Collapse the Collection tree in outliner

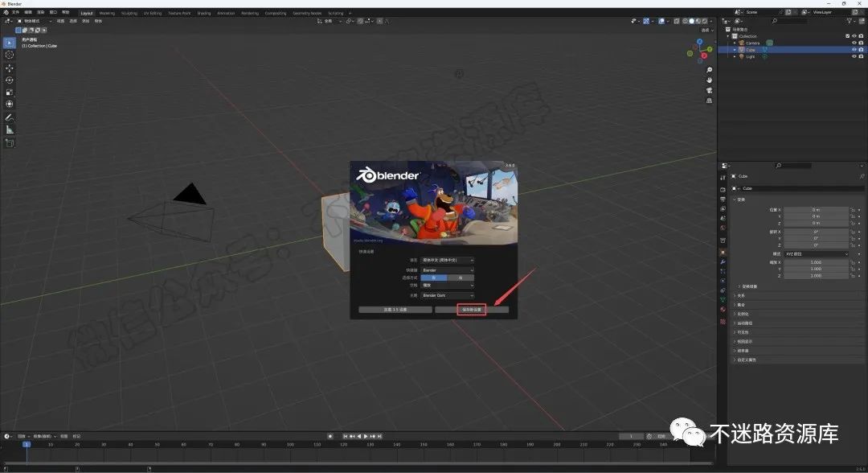point(728,36)
